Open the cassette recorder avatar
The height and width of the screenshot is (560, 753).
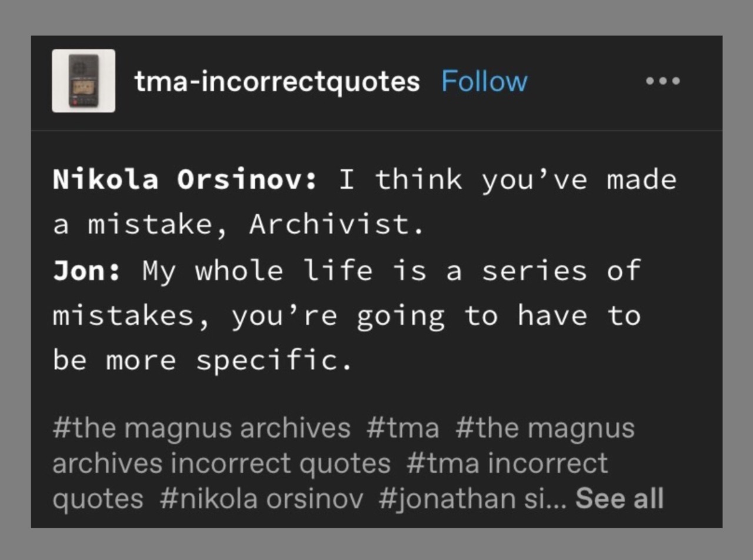click(x=84, y=81)
